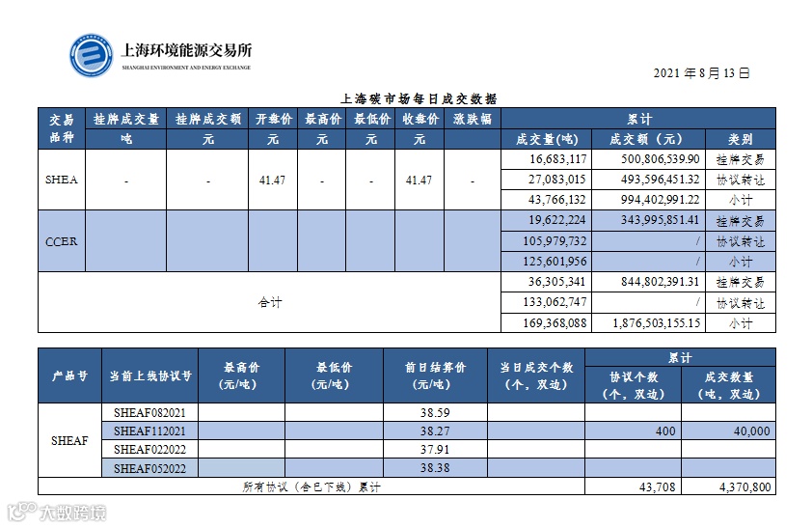
Task: Select CCER volume 105,979,732
Action: (555, 241)
